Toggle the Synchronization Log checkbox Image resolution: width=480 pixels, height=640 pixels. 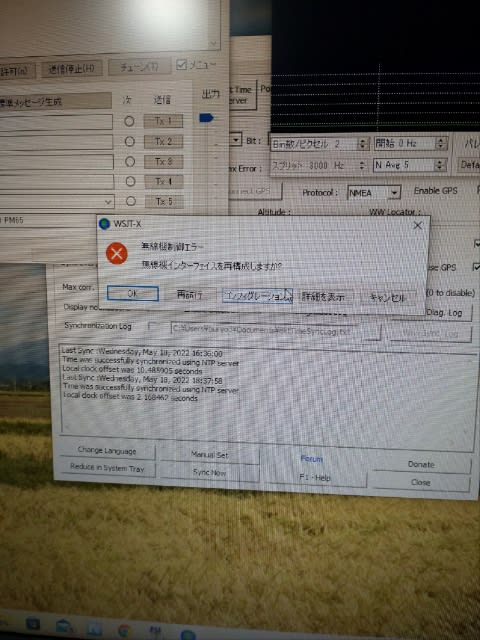(x=154, y=326)
